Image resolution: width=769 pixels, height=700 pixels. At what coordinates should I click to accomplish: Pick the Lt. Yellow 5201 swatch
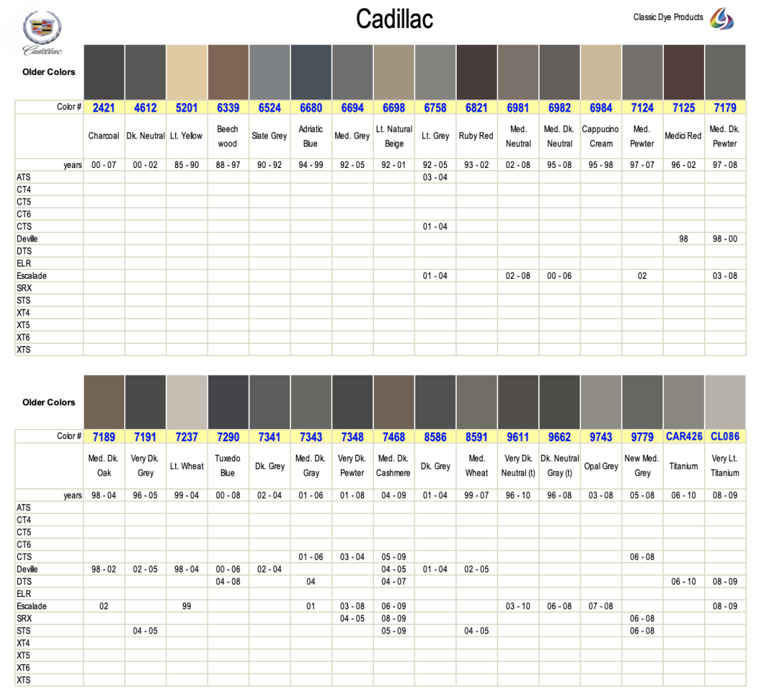pyautogui.click(x=187, y=72)
